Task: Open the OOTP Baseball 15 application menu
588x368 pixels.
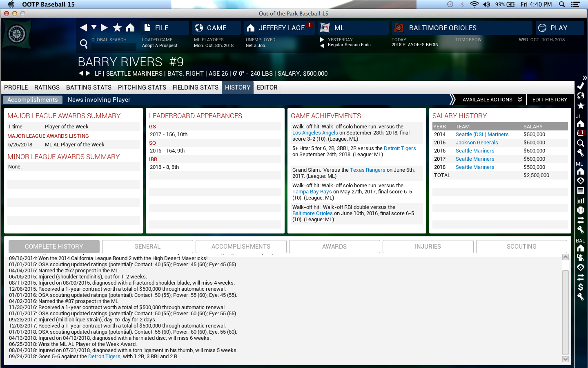Action: tap(48, 4)
